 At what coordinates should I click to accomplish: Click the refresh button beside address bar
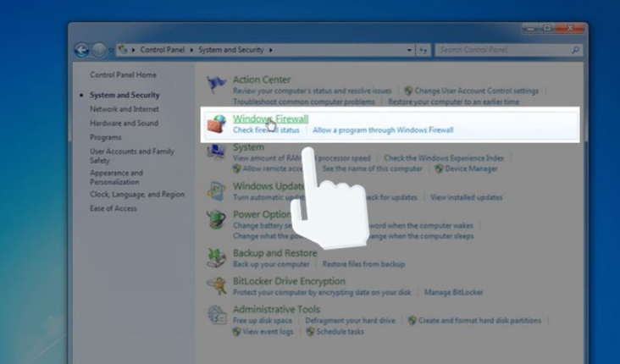[425, 50]
